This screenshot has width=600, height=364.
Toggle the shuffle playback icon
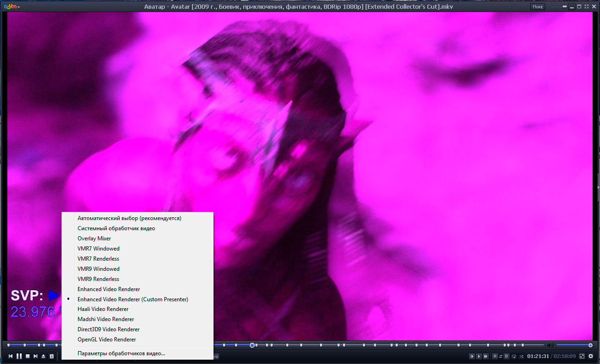point(521,356)
